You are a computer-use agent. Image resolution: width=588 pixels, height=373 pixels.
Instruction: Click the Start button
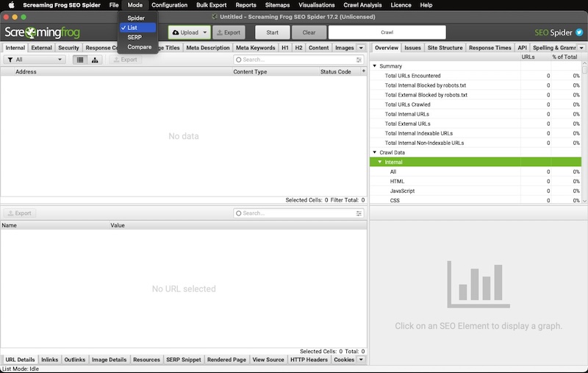272,32
